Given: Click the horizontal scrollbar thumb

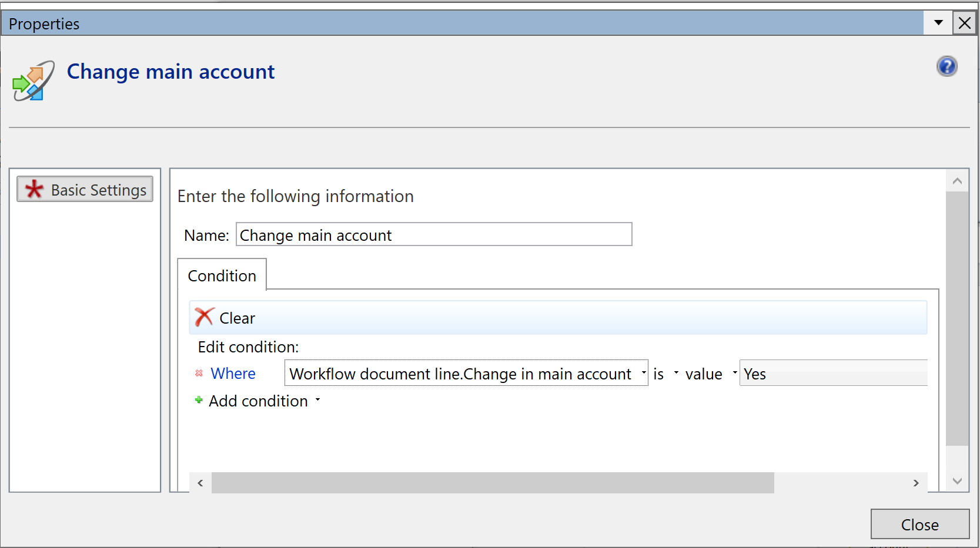Looking at the screenshot, I should [493, 483].
